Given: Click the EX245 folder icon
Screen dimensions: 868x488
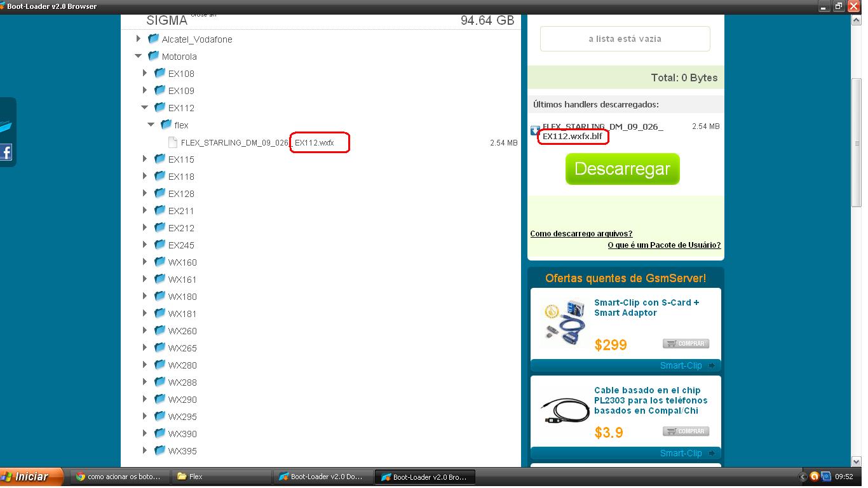Looking at the screenshot, I should coord(160,245).
